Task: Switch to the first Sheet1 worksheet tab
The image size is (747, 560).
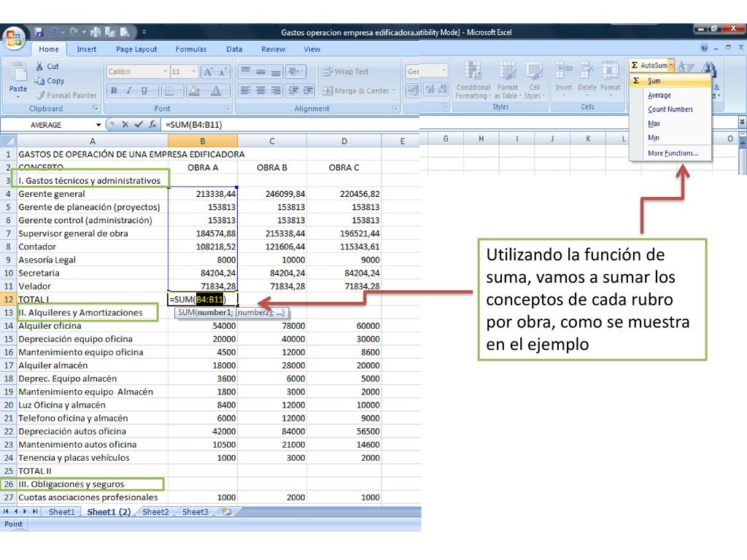Action: [61, 512]
